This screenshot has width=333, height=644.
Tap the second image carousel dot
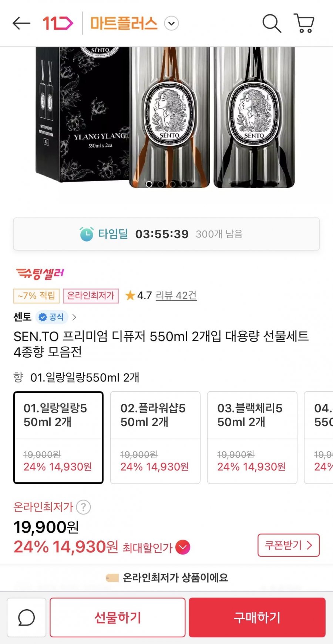161,184
